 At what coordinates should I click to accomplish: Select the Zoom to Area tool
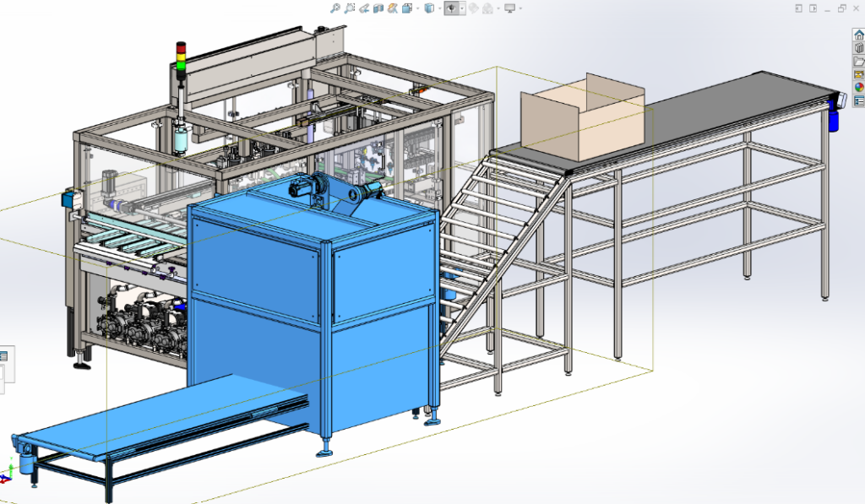349,8
